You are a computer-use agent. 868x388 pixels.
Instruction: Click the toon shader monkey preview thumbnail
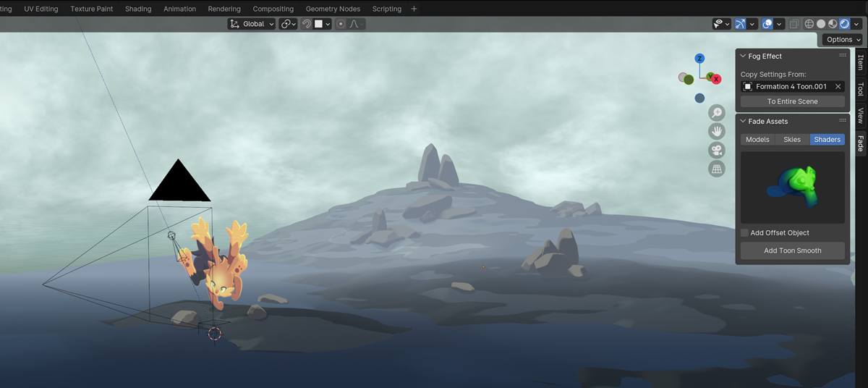(x=793, y=187)
